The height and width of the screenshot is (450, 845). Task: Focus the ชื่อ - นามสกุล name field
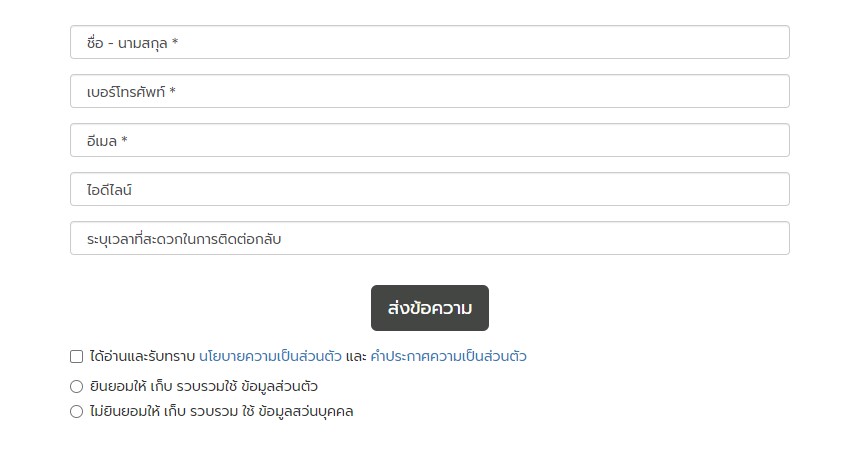click(430, 42)
